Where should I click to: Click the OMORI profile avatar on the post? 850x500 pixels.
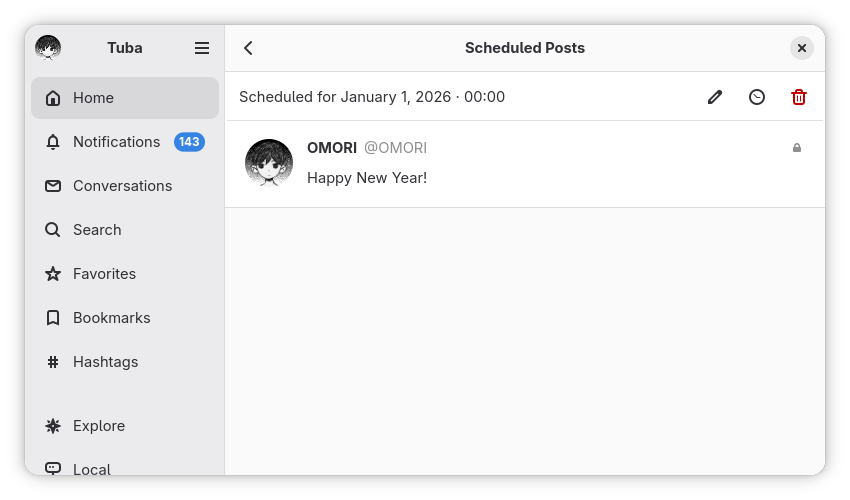coord(269,163)
